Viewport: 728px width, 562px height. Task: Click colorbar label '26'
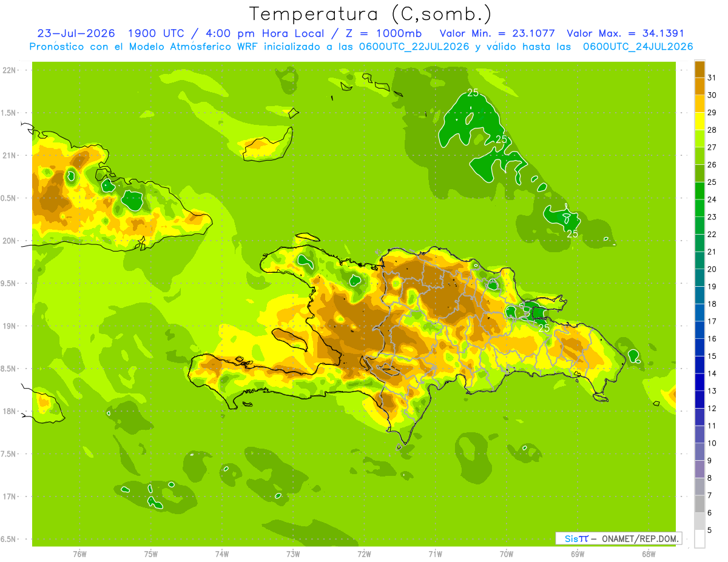pyautogui.click(x=712, y=165)
